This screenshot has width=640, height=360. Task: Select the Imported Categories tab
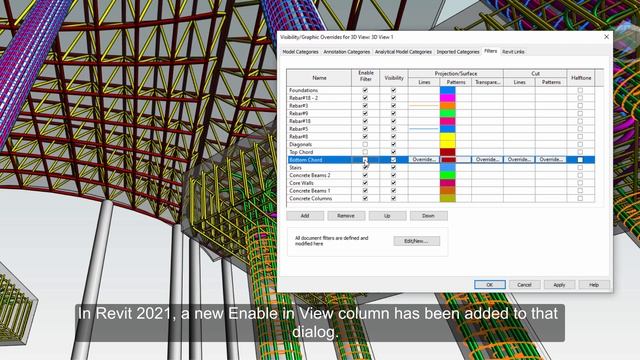458,52
